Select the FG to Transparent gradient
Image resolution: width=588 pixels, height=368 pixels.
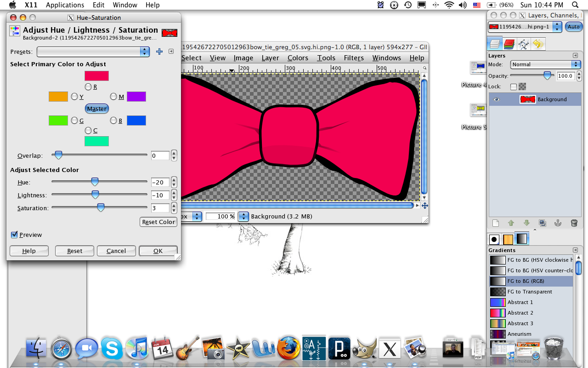(x=531, y=292)
